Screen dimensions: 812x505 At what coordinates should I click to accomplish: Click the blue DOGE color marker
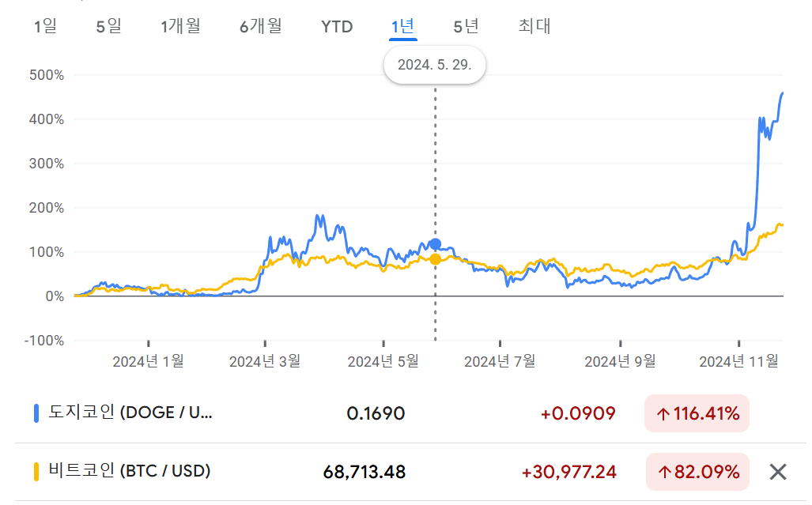(36, 413)
